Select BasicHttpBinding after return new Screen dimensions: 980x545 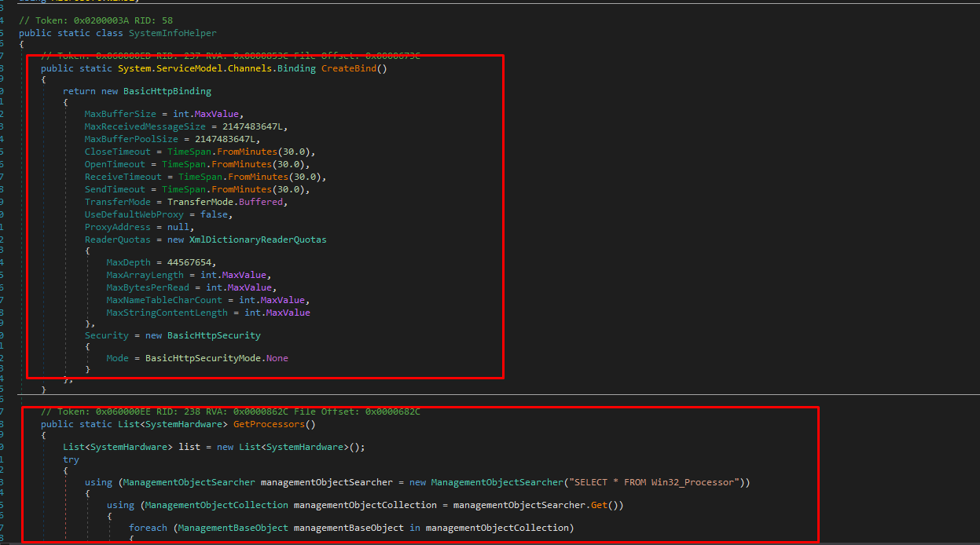[x=167, y=91]
